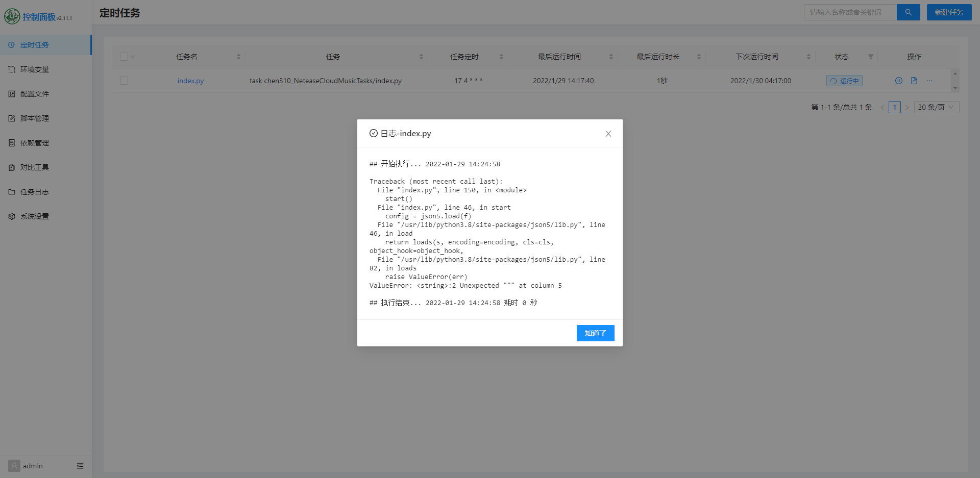Expand the dropdown arrow beside select-all checkbox
The height and width of the screenshot is (478, 980).
click(132, 57)
